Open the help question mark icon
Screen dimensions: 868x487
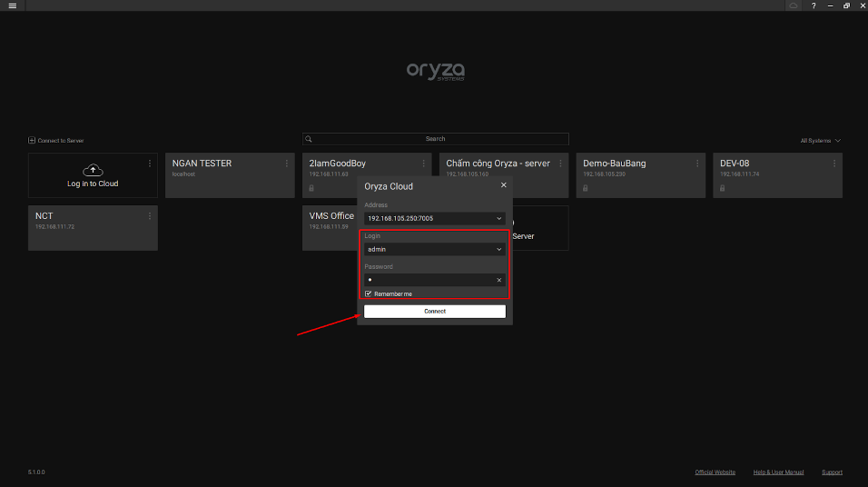click(x=814, y=5)
